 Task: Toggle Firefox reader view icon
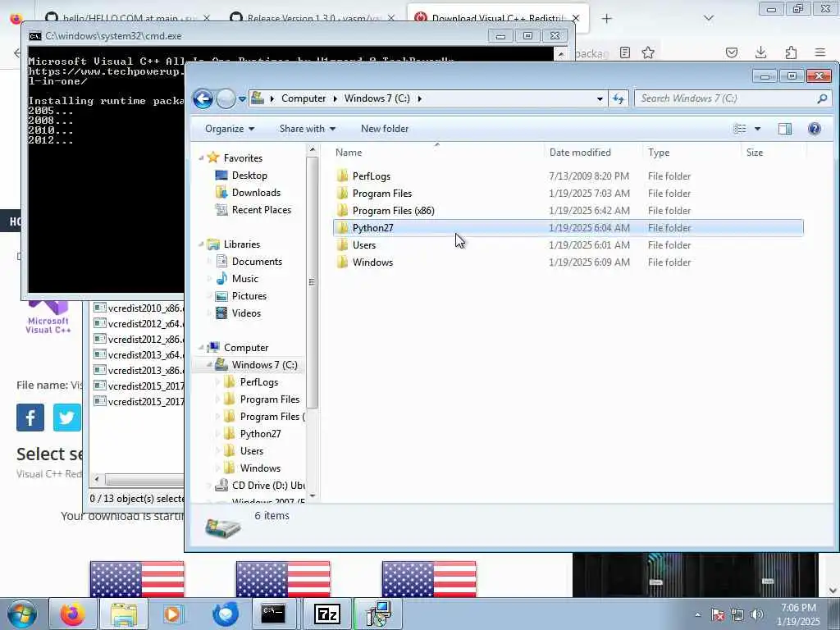click(x=624, y=52)
